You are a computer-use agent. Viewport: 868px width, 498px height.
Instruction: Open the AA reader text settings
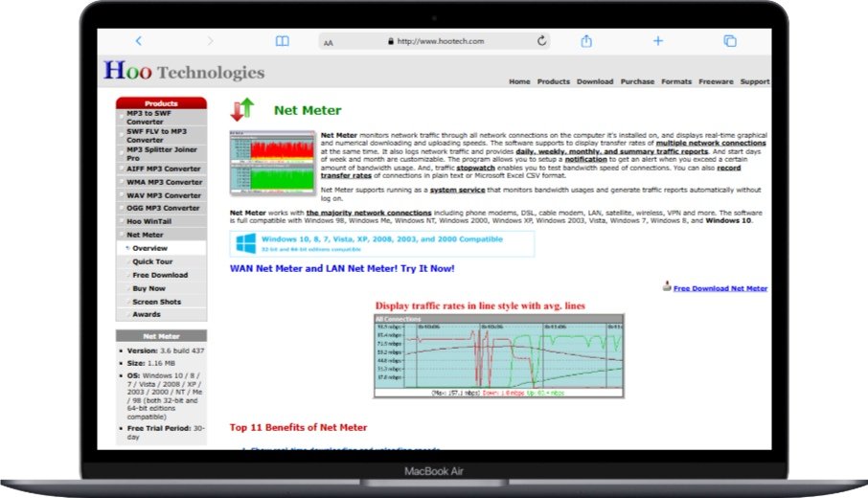(x=329, y=42)
